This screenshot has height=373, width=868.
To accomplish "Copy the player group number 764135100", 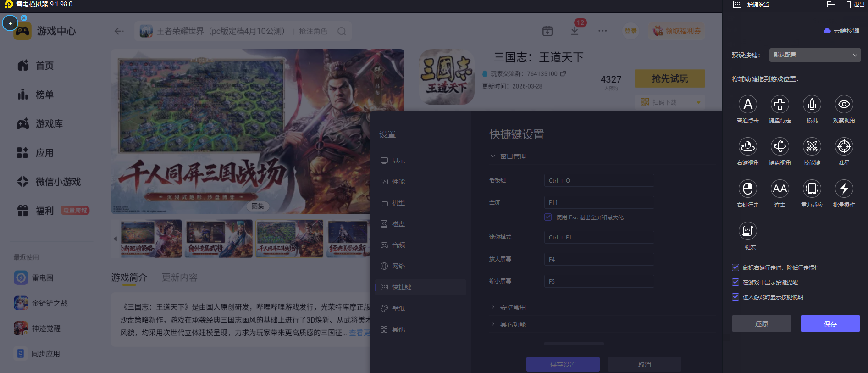I will (563, 73).
